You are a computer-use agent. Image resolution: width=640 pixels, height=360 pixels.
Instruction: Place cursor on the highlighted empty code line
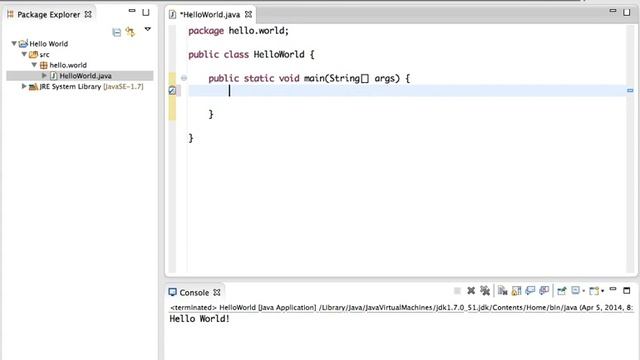[407, 91]
